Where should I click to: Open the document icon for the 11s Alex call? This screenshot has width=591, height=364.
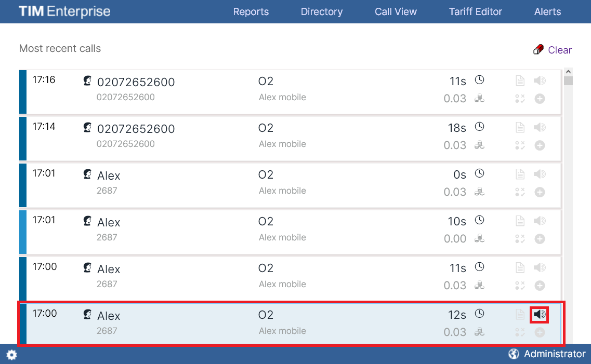pyautogui.click(x=519, y=267)
